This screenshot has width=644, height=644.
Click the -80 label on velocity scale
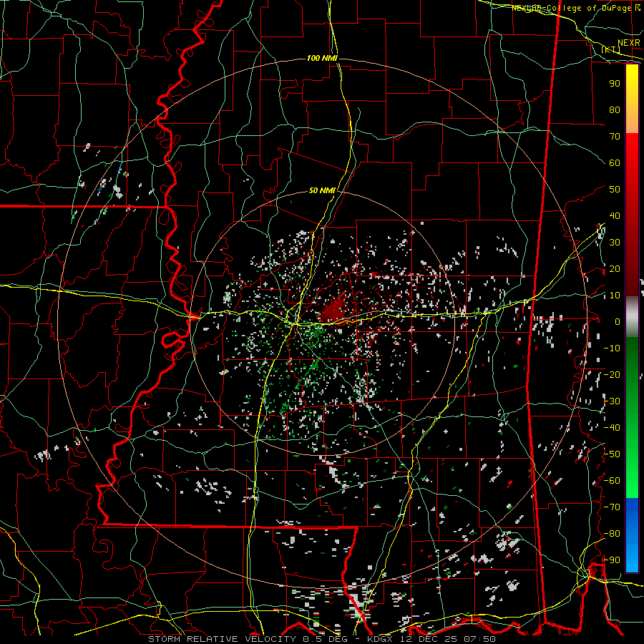(x=612, y=534)
